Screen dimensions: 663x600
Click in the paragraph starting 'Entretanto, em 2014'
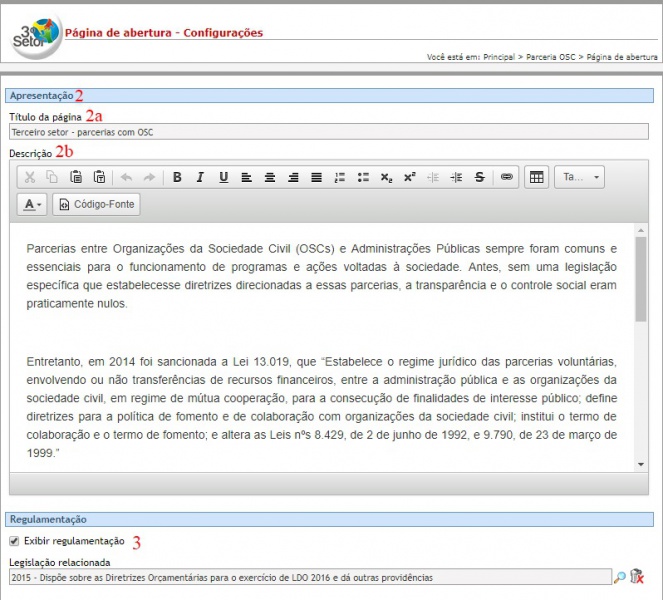coord(321,407)
